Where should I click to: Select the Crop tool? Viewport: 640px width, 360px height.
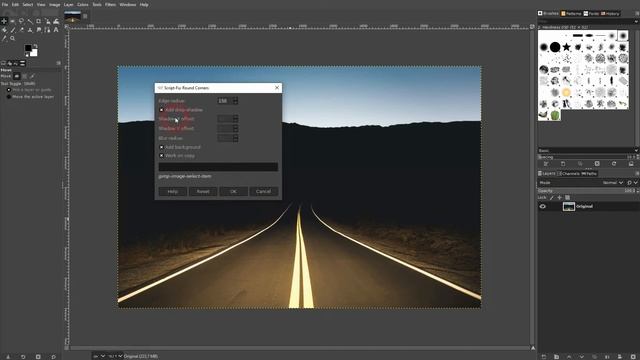(38, 21)
